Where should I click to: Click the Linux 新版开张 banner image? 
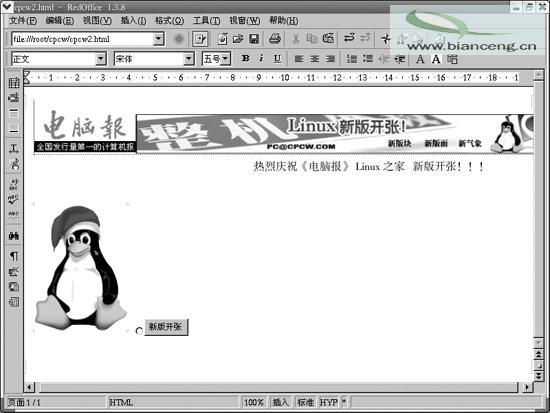point(335,134)
